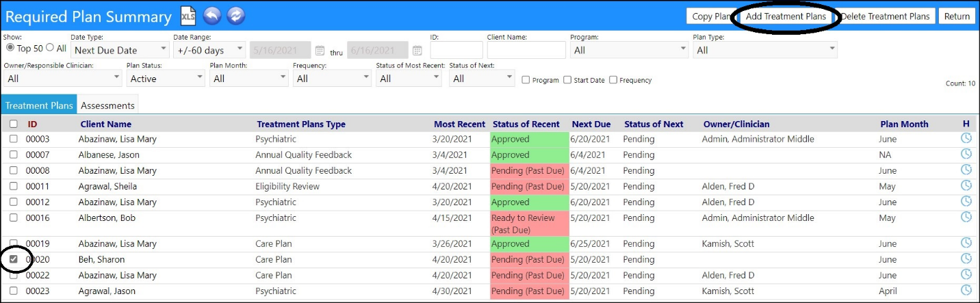Click client name Albertson, Bob
980x303 pixels.
[x=106, y=218]
